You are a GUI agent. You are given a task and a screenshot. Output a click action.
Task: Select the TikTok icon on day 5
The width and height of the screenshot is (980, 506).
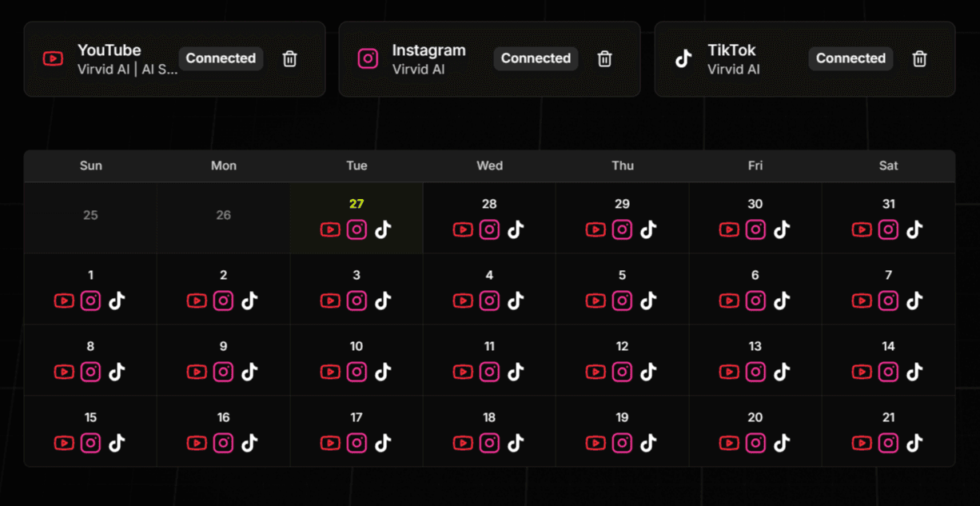649,301
